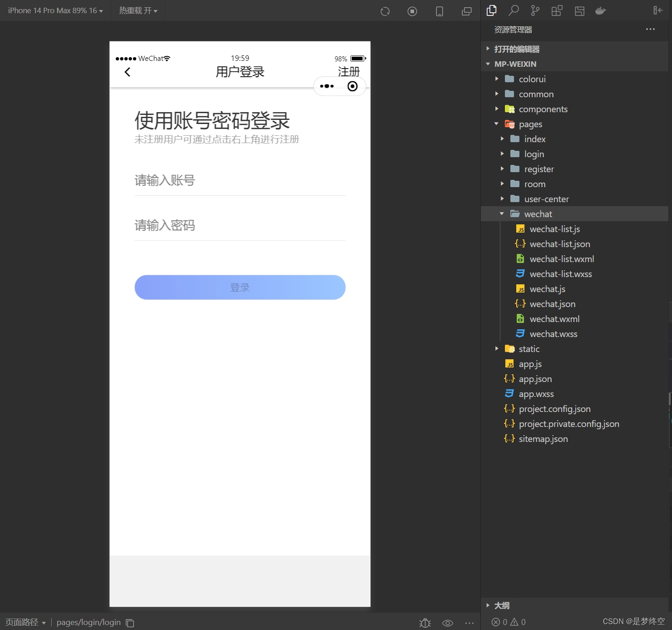Click the editor layout icon
This screenshot has height=630, width=672.
tap(579, 11)
